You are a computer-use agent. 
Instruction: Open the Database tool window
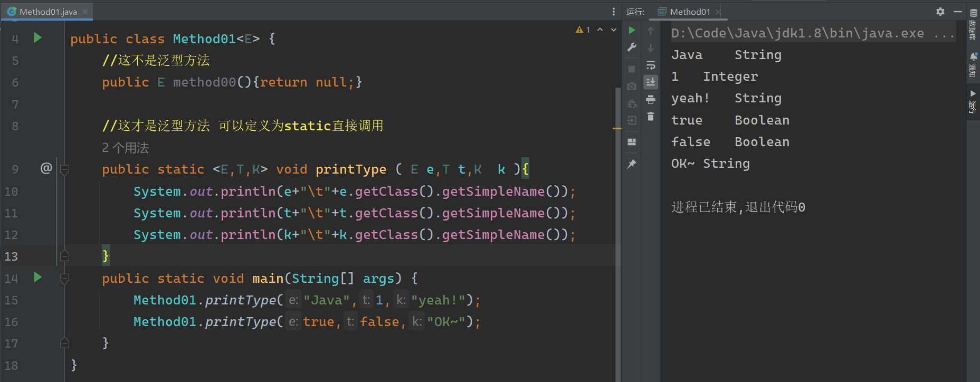tap(973, 24)
